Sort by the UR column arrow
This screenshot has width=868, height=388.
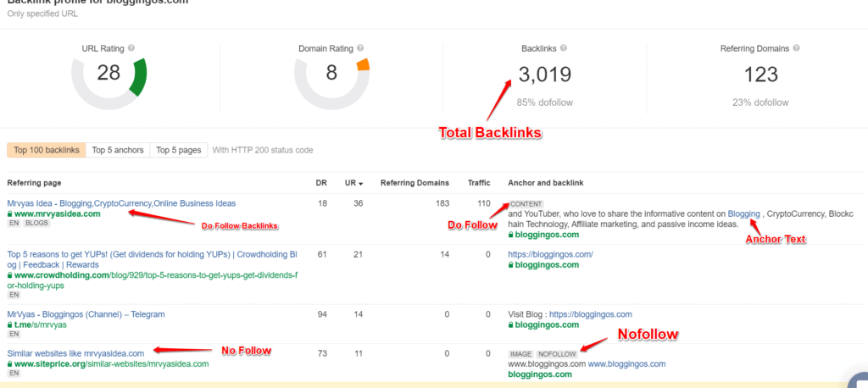[361, 183]
